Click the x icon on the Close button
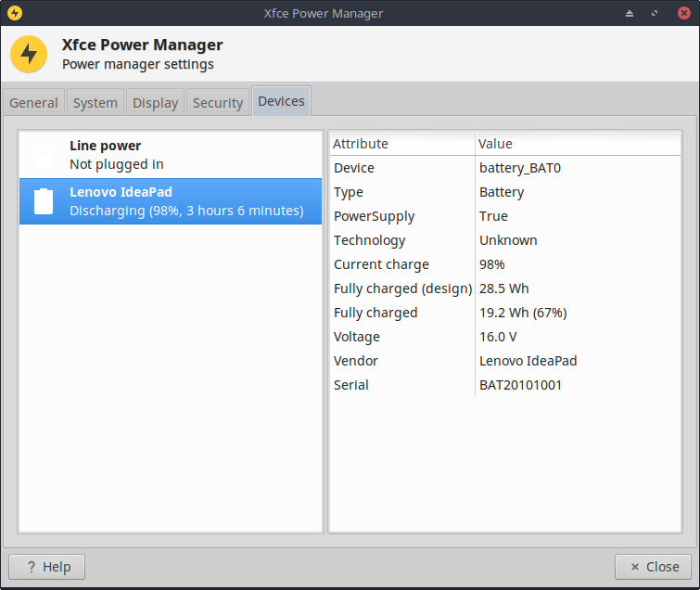 click(634, 567)
